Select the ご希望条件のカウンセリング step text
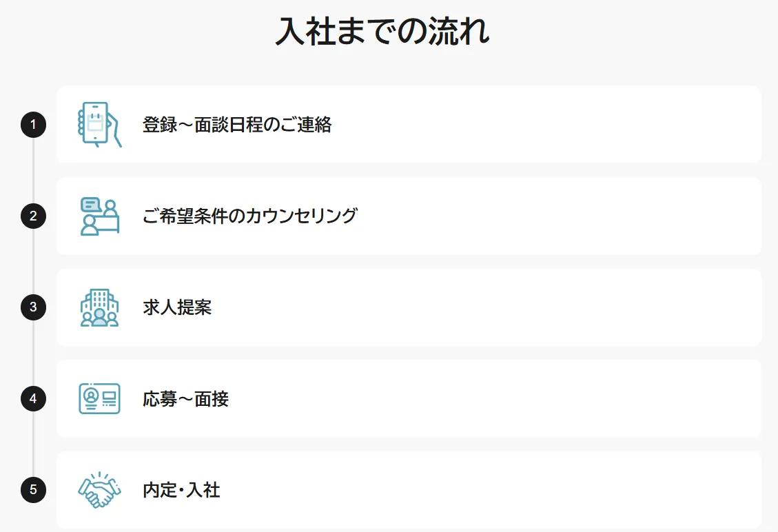 (250, 216)
